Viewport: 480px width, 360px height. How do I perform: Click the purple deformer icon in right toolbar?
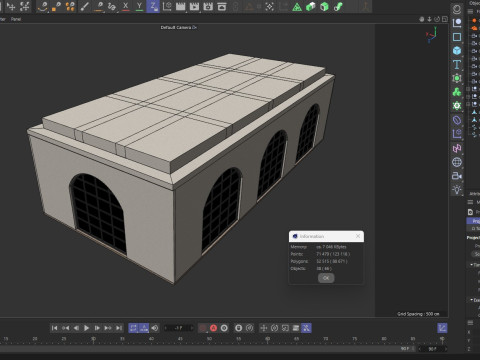pos(457,120)
